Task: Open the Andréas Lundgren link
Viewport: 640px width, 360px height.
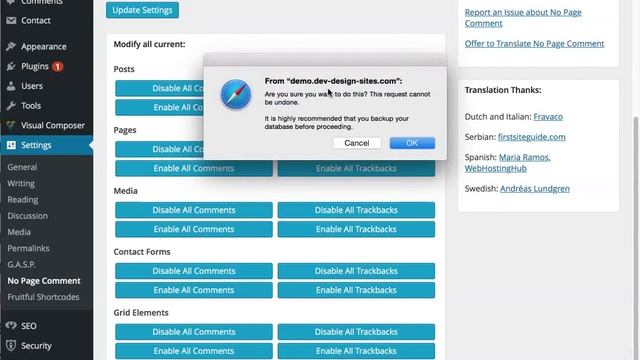Action: point(535,189)
